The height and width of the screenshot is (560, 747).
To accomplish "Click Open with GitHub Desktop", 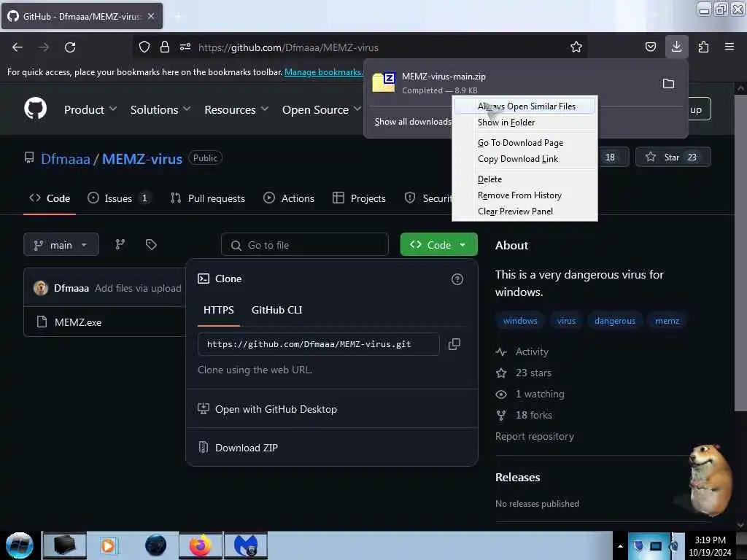I will [276, 409].
